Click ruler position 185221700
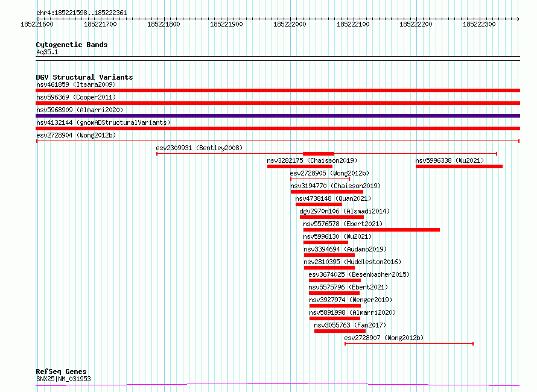 click(100, 24)
